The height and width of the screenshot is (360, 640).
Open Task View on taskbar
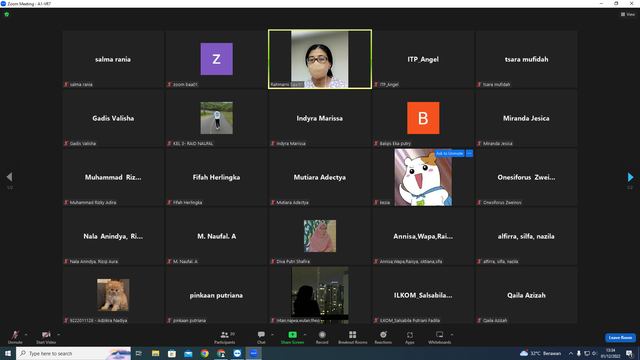[139, 353]
